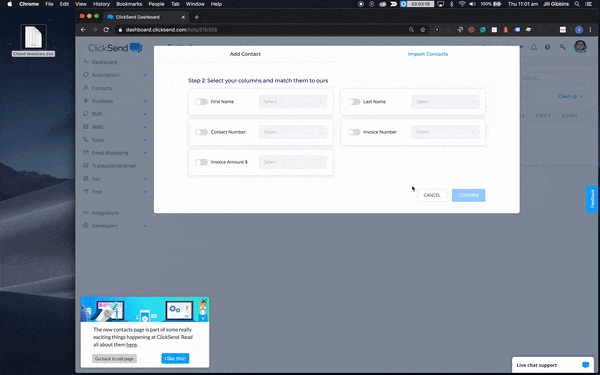This screenshot has width=600, height=375.
Task: Toggle the Last Name column switch
Action: click(354, 102)
